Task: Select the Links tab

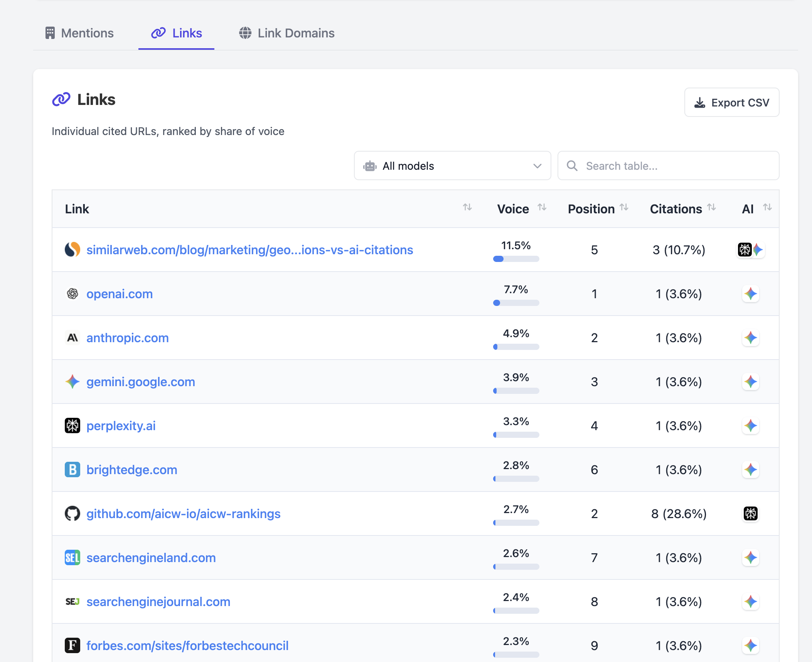Action: point(176,33)
